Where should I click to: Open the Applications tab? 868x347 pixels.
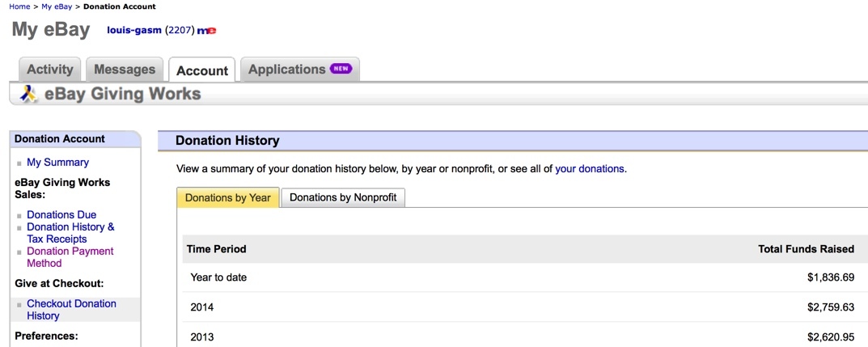pyautogui.click(x=300, y=70)
